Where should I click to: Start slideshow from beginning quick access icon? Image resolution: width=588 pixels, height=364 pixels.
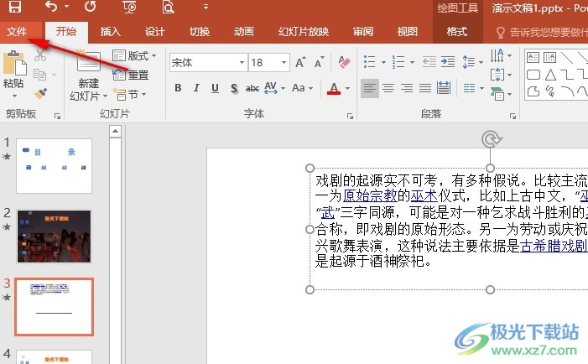click(129, 7)
